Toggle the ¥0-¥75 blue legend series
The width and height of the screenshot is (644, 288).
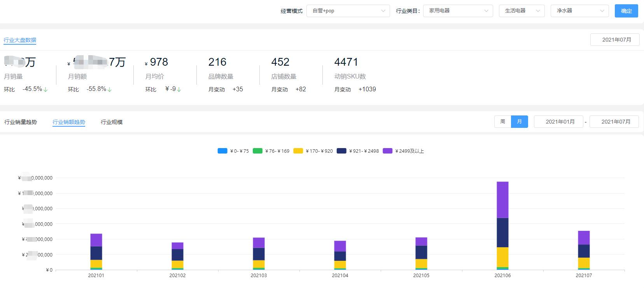click(233, 151)
